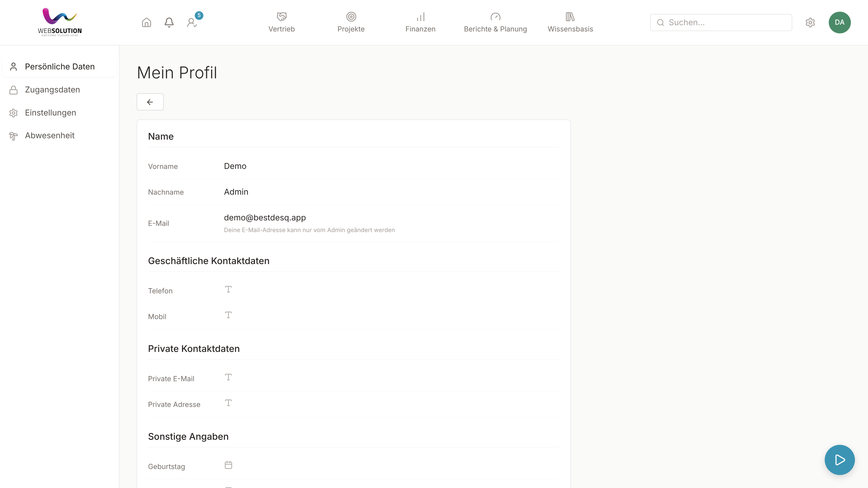The image size is (868, 488).
Task: Select Zugangsdaten in sidebar
Action: click(x=60, y=89)
